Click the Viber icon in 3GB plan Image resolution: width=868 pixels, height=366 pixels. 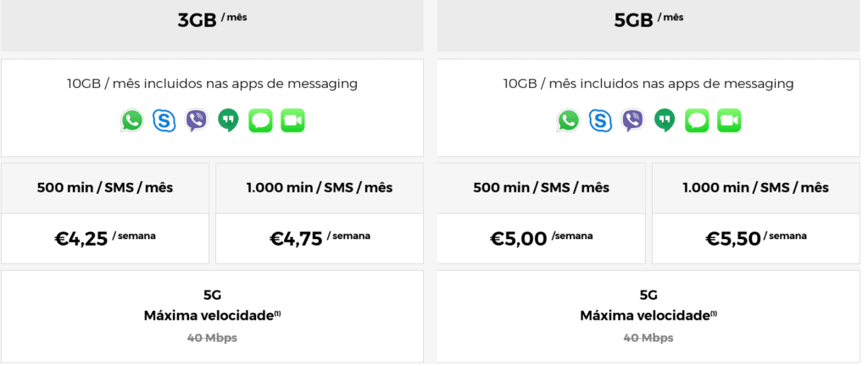tap(196, 120)
